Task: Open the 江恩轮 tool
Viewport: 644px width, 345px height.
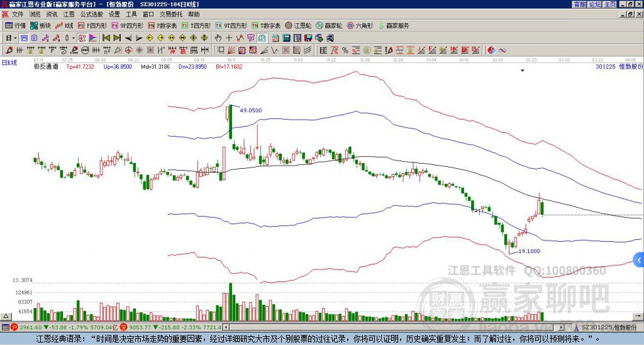Action: 298,25
